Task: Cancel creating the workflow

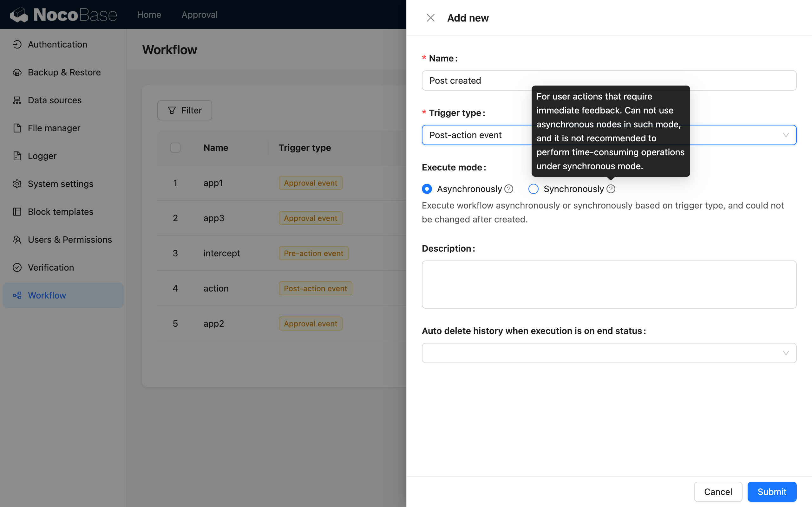Action: click(717, 491)
